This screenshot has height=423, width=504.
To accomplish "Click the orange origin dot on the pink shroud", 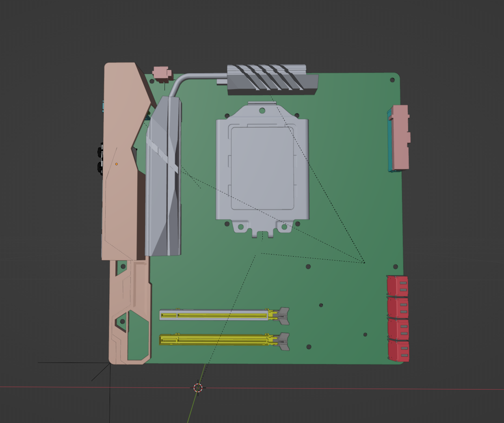I will pos(117,164).
